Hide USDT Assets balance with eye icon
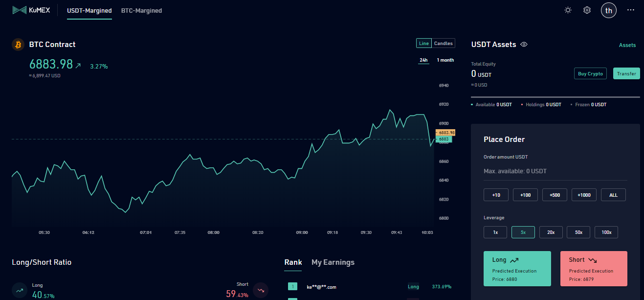 524,45
